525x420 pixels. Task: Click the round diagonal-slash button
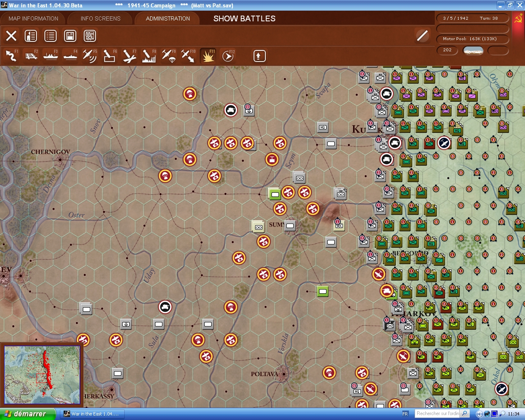click(422, 36)
